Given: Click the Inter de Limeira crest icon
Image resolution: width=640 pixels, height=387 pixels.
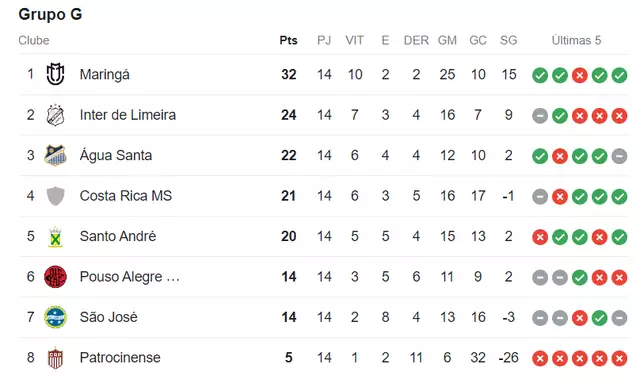Looking at the screenshot, I should click(55, 115).
